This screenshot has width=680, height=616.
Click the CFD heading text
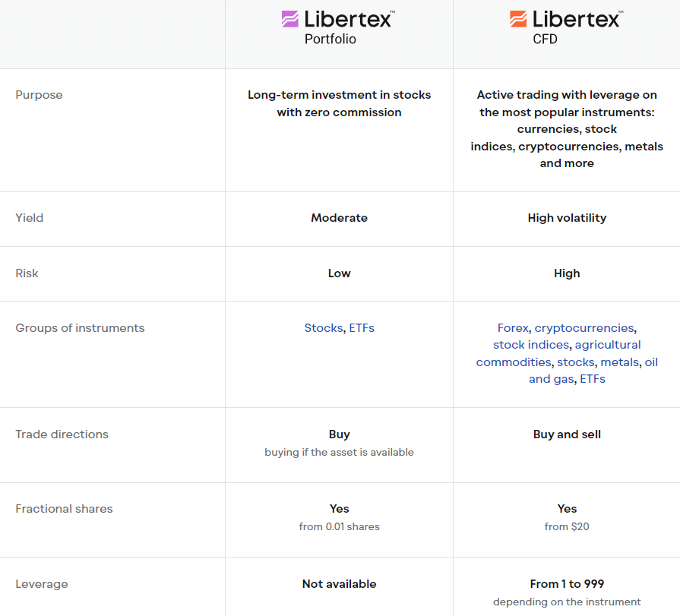click(x=545, y=39)
